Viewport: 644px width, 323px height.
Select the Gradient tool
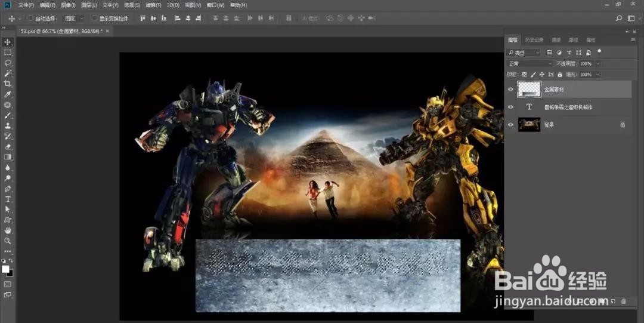tap(7, 157)
